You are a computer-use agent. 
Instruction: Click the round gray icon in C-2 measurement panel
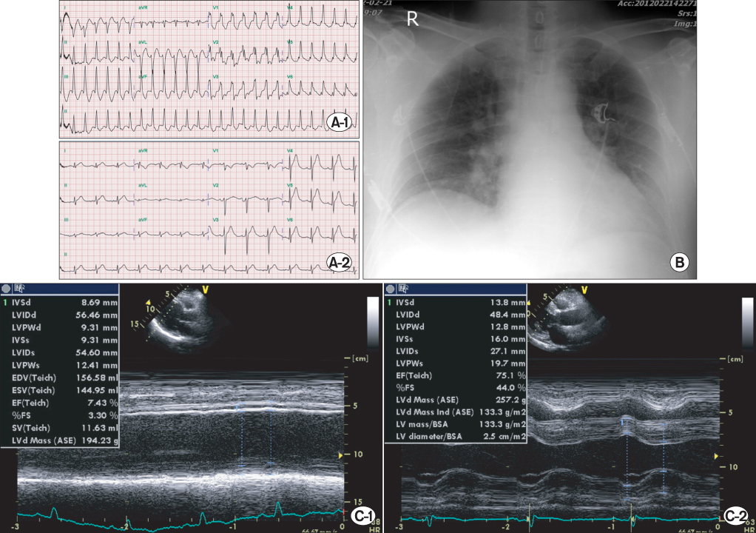(391, 289)
